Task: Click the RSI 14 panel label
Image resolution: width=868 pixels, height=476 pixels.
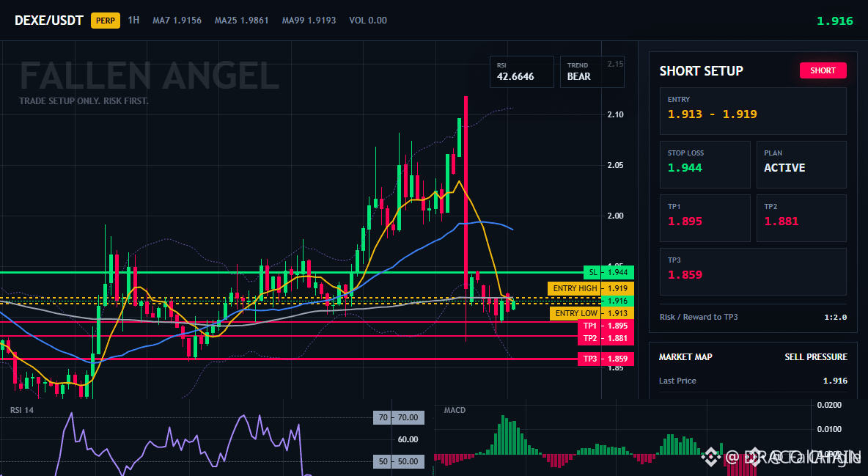Action: coord(21,410)
